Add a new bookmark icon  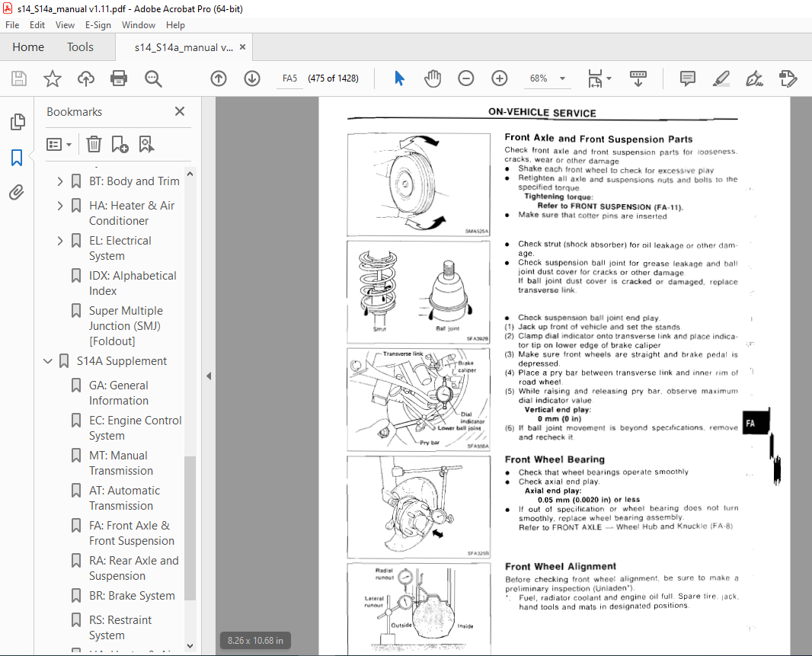tap(120, 144)
